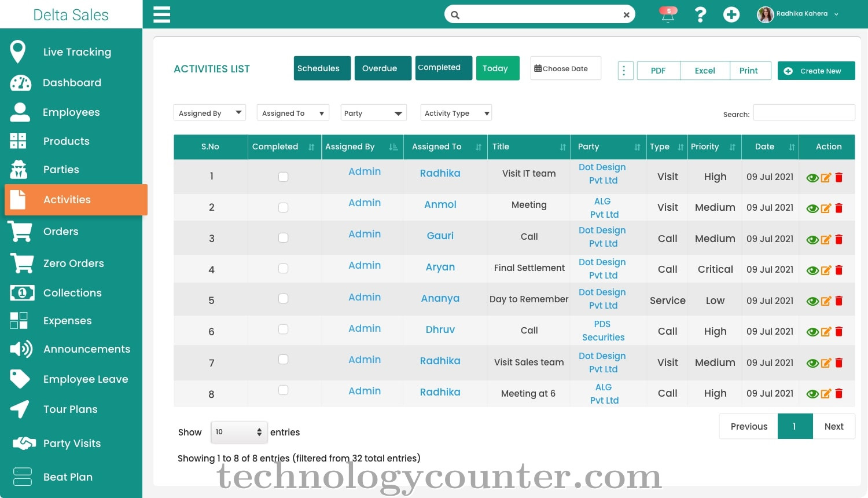Switch to the Completed tab

[444, 68]
